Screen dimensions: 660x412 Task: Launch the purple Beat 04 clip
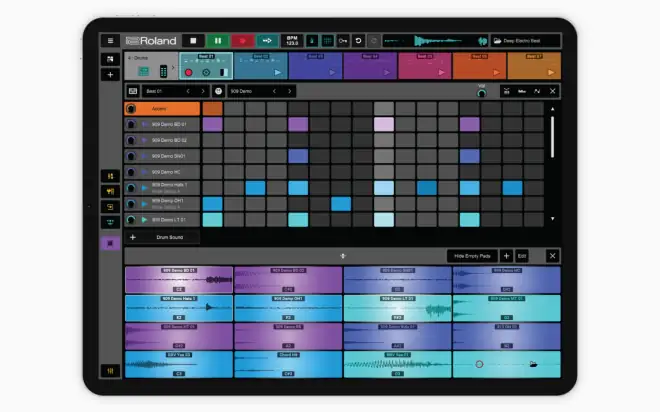coord(387,72)
